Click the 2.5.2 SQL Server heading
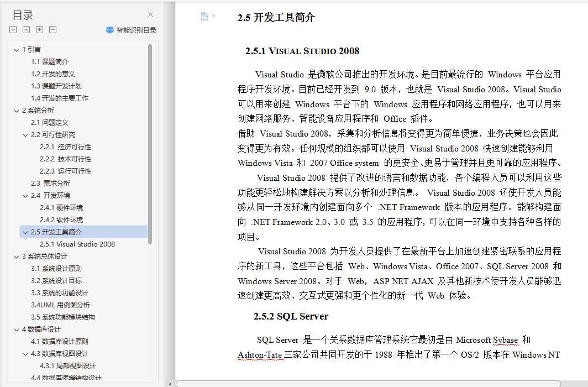The height and width of the screenshot is (387, 588). coord(291,316)
